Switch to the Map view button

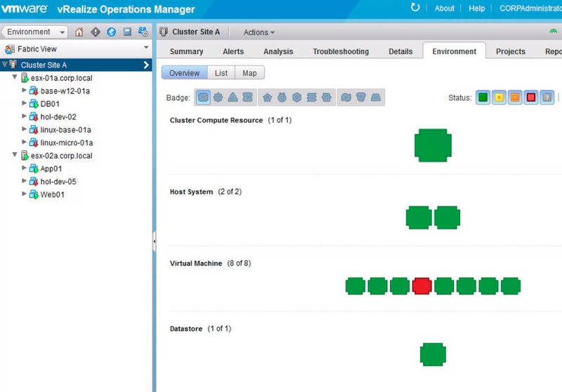pyautogui.click(x=249, y=73)
